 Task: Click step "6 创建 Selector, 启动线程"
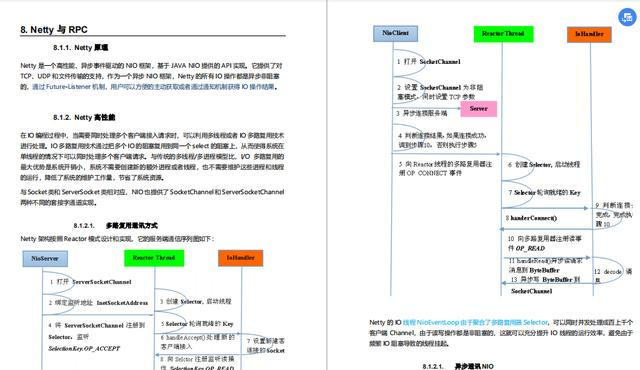pyautogui.click(x=544, y=165)
